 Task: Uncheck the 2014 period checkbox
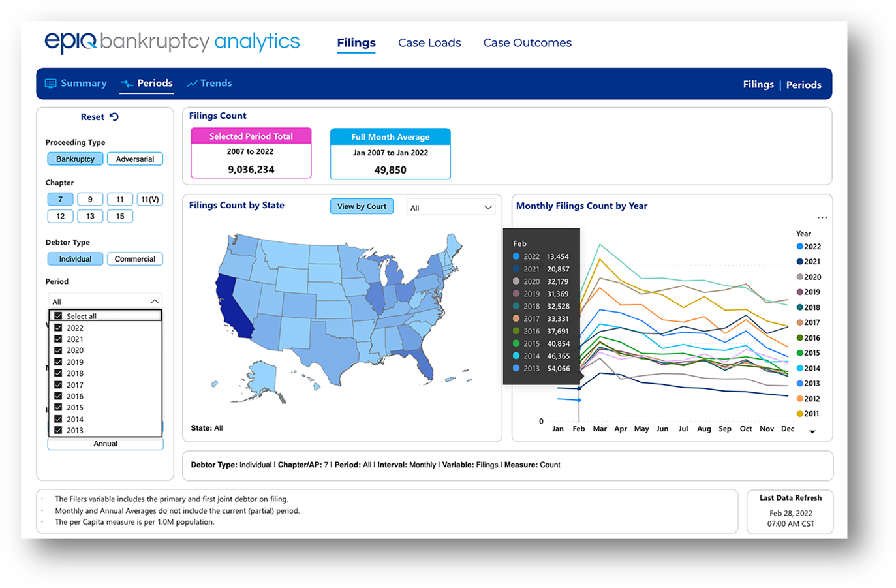tap(58, 419)
